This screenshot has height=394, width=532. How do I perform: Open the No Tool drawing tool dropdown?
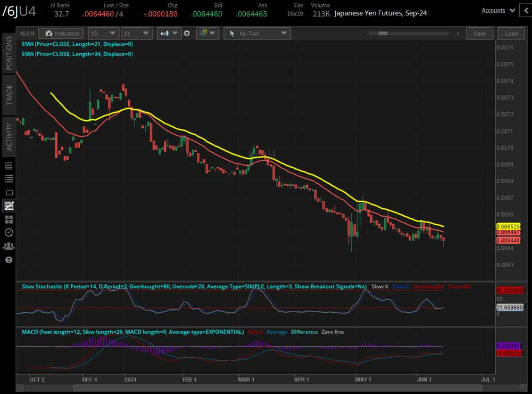click(257, 34)
